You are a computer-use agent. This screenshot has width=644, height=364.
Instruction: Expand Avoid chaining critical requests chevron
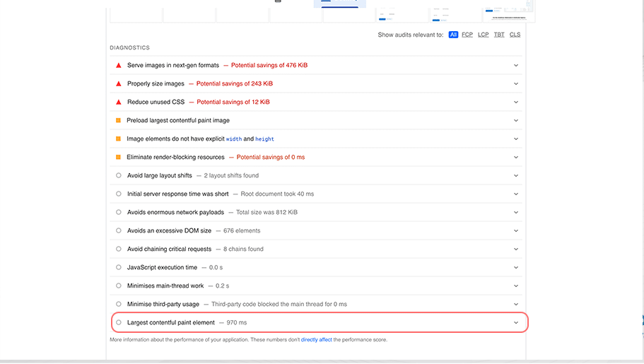516,249
